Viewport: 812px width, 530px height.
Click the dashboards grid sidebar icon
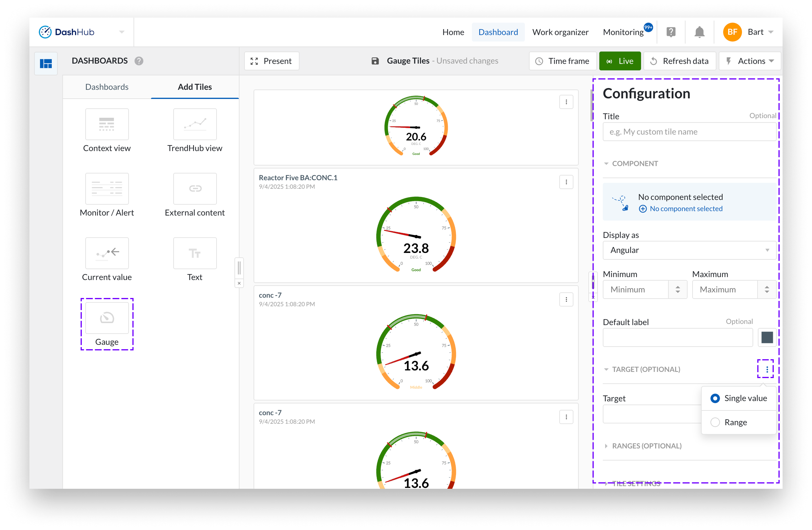pyautogui.click(x=46, y=63)
